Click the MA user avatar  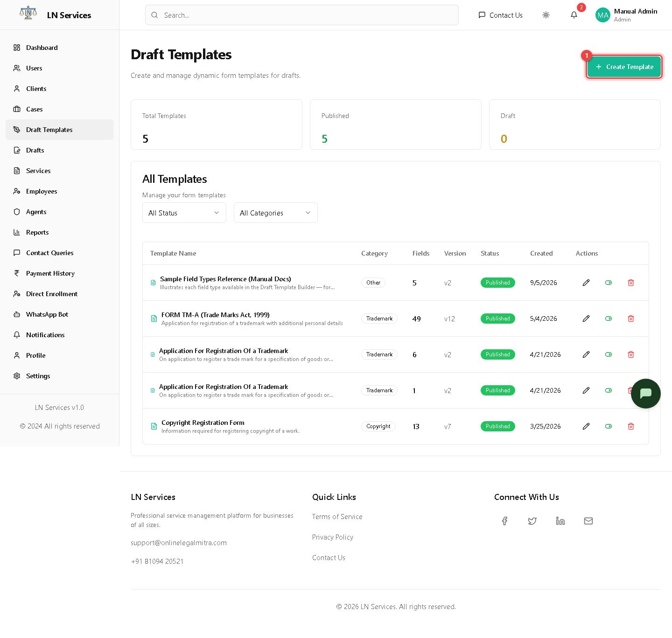[x=603, y=15]
